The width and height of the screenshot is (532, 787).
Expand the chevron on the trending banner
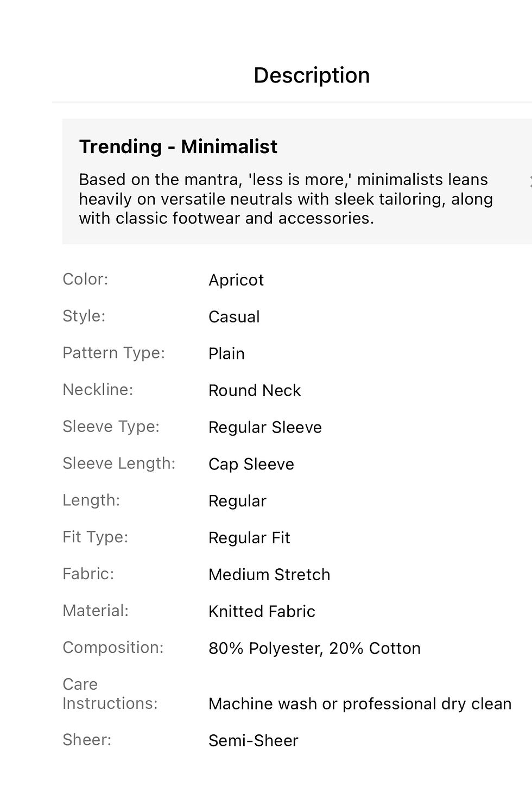click(x=530, y=182)
